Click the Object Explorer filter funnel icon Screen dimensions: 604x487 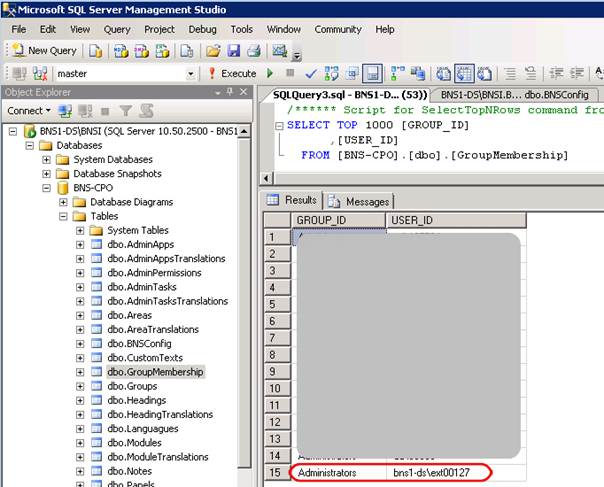pyautogui.click(x=126, y=111)
